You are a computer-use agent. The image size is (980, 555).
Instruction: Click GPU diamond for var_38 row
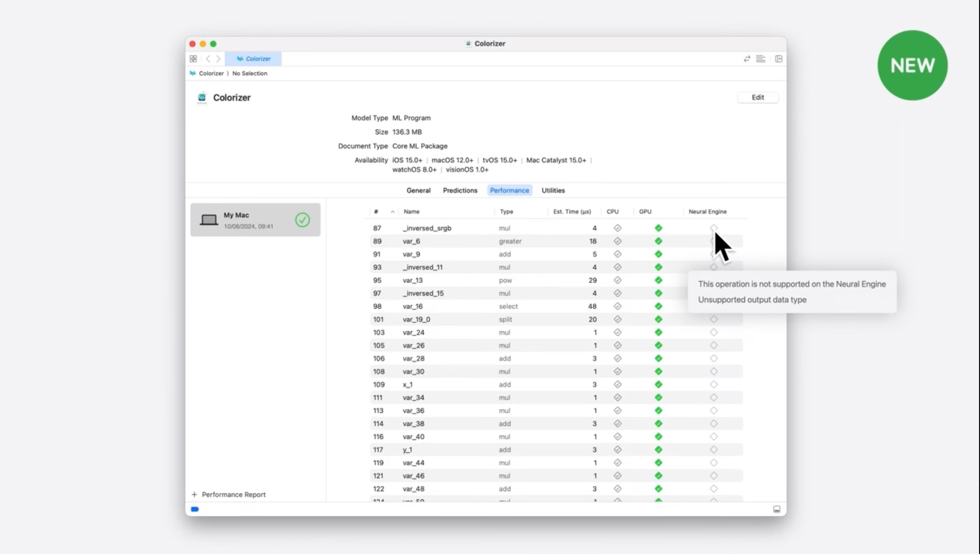point(658,424)
